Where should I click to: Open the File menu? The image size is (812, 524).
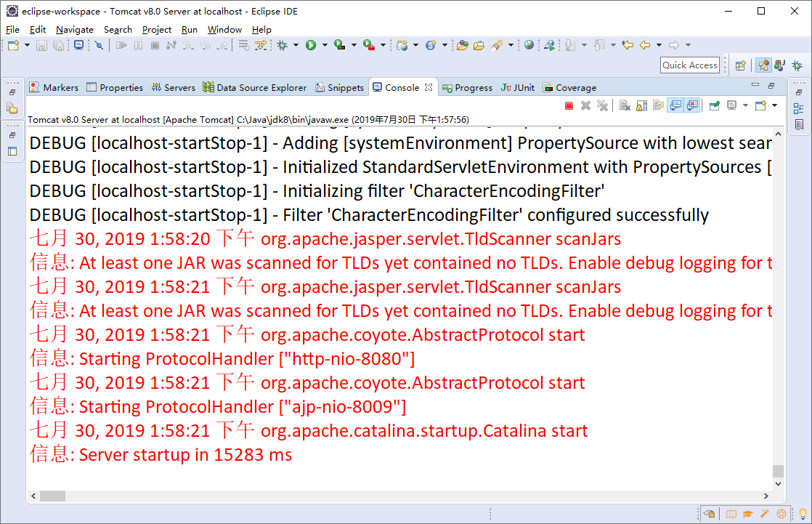(x=12, y=30)
